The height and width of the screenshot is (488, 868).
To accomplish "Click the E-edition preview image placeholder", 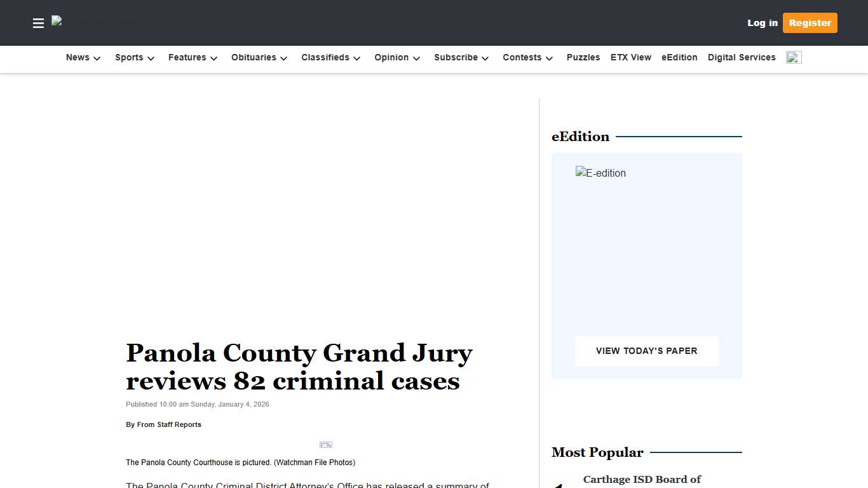I will coord(600,172).
